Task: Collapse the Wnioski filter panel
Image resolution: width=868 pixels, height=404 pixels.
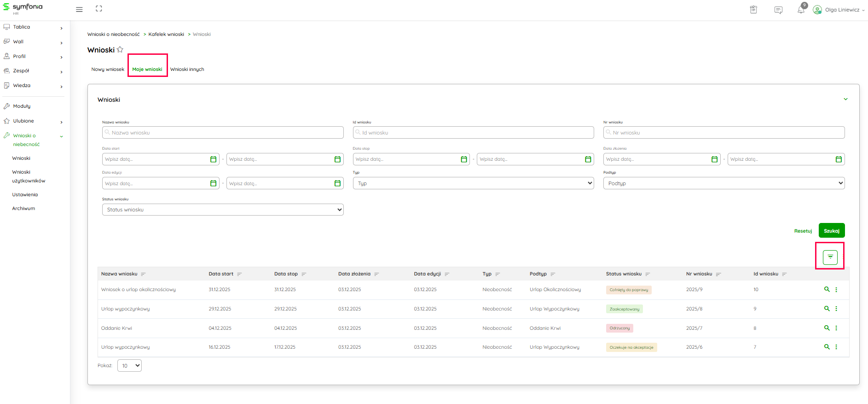Action: [845, 100]
